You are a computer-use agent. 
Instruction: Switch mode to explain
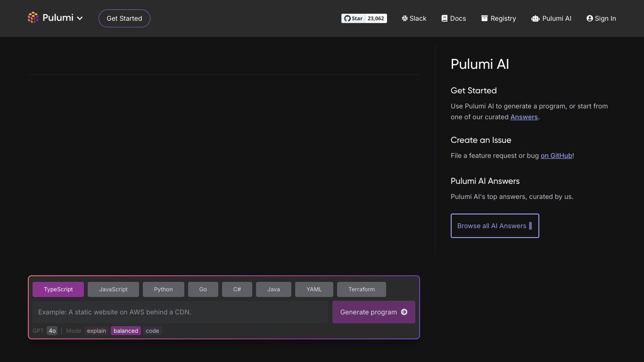click(x=97, y=331)
